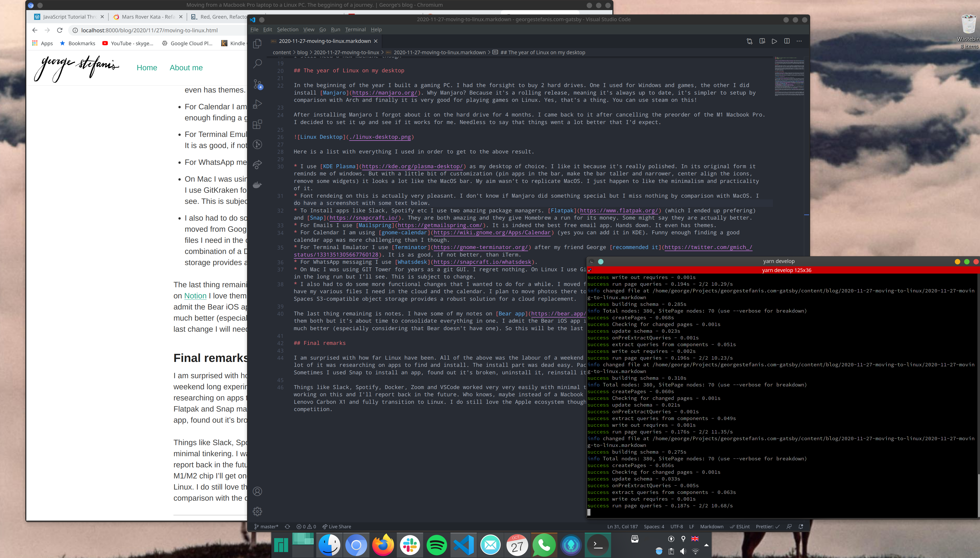980x558 pixels.
Task: Click the errors and warnings counter
Action: click(306, 526)
